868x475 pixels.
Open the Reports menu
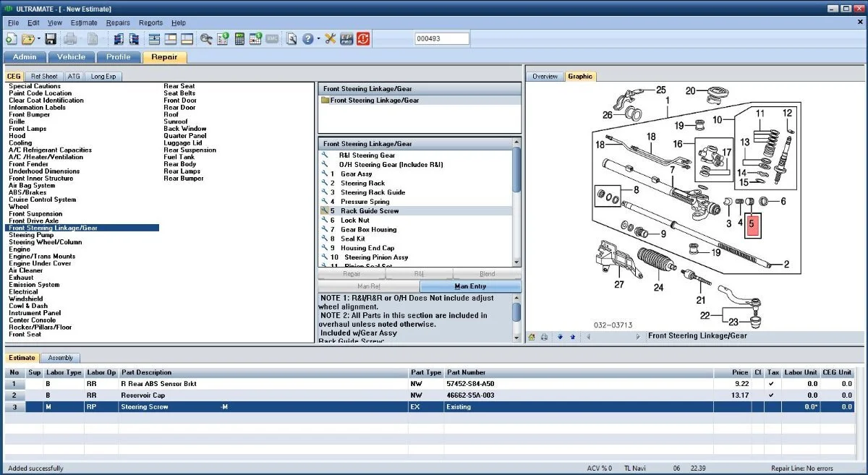pos(150,23)
